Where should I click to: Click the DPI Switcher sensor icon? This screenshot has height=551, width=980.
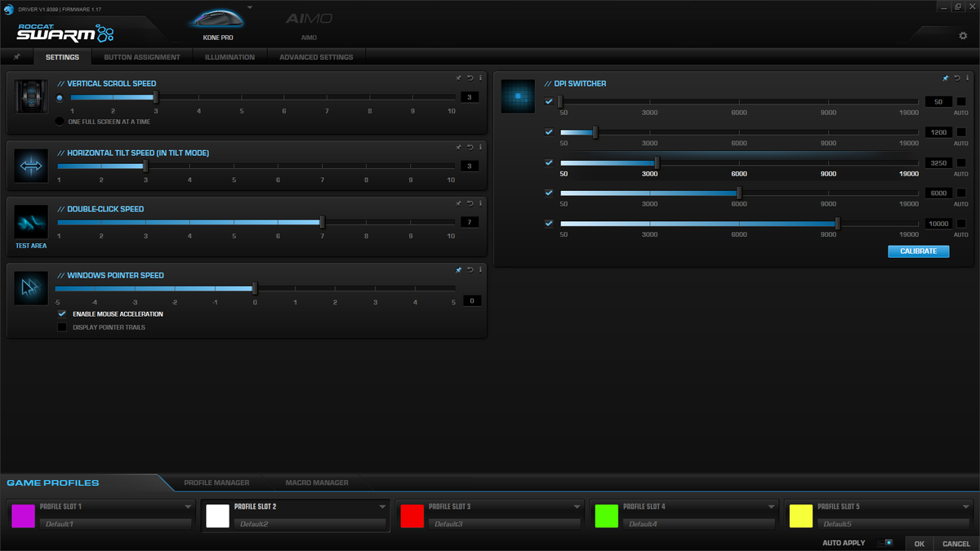pos(518,96)
